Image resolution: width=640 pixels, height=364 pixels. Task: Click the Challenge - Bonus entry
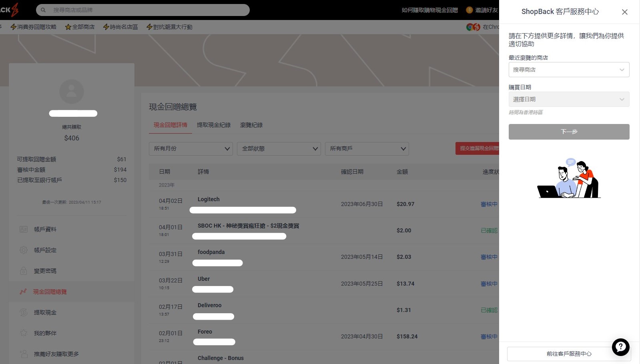[221, 358]
